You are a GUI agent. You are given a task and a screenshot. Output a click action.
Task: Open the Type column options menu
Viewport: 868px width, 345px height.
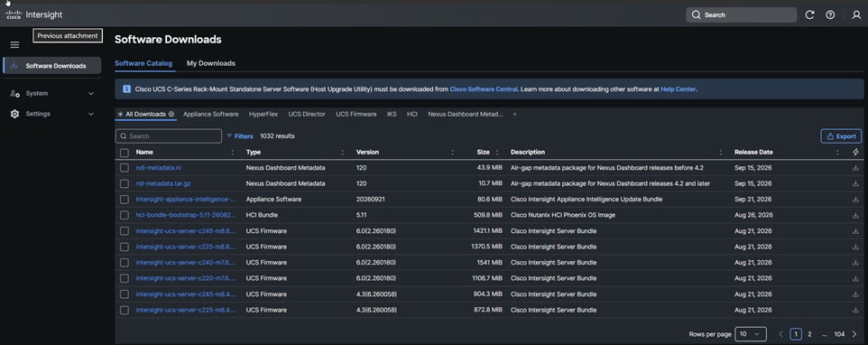tap(342, 153)
